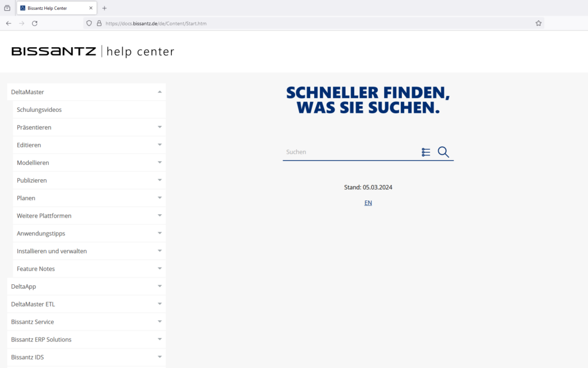
Task: Click the search magnifier icon
Action: (x=443, y=152)
